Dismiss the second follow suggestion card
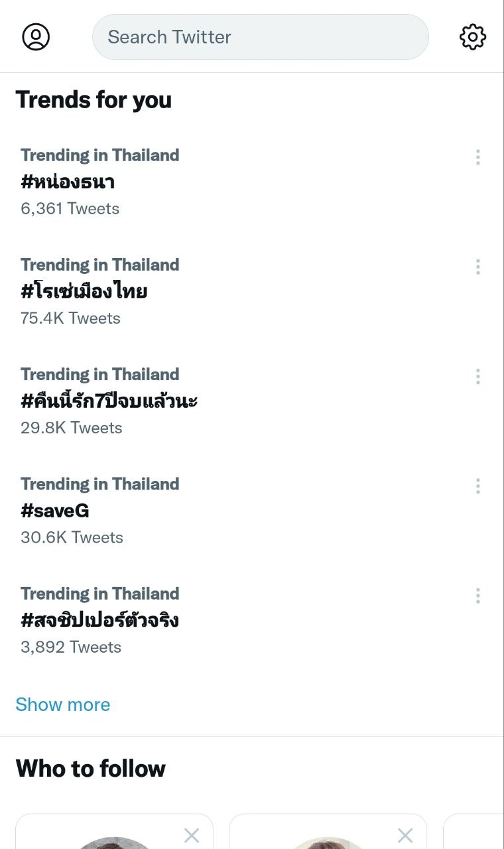Viewport: 504px width, 849px height. [x=405, y=836]
